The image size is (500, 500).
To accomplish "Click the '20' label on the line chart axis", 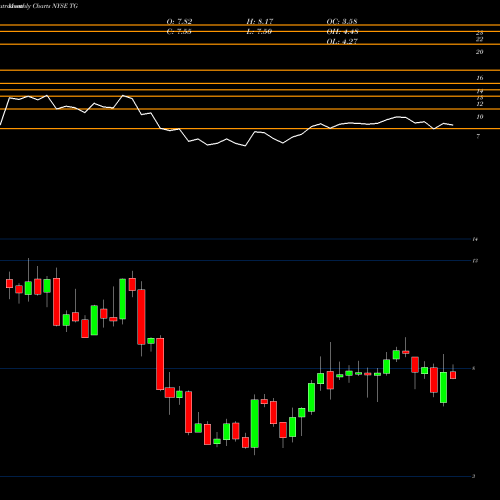I will click(x=479, y=52).
